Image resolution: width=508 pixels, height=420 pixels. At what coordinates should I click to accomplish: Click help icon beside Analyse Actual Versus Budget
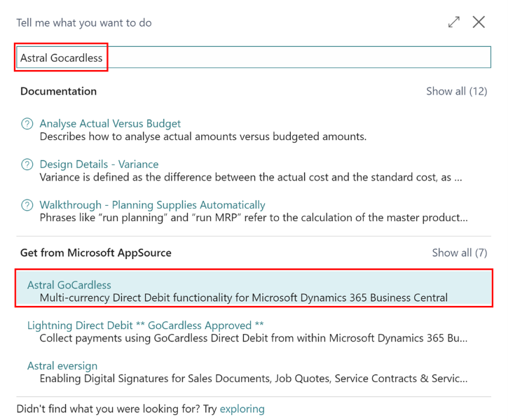pyautogui.click(x=27, y=124)
